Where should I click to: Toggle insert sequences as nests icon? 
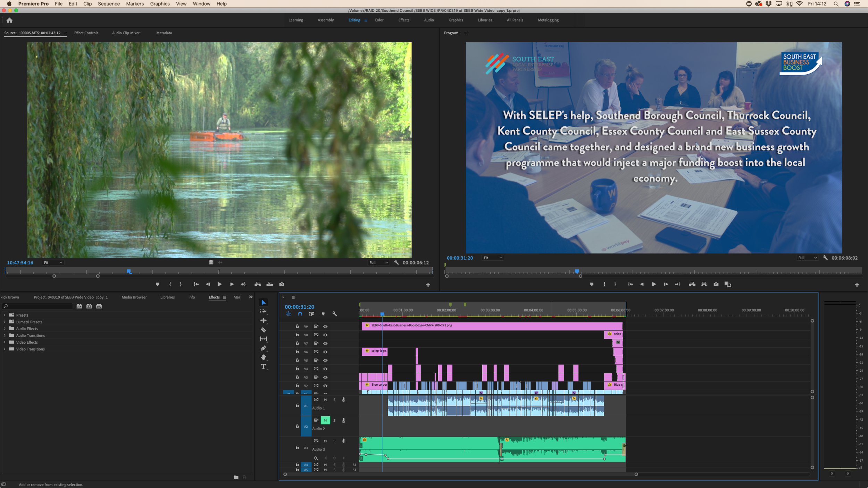pyautogui.click(x=289, y=314)
